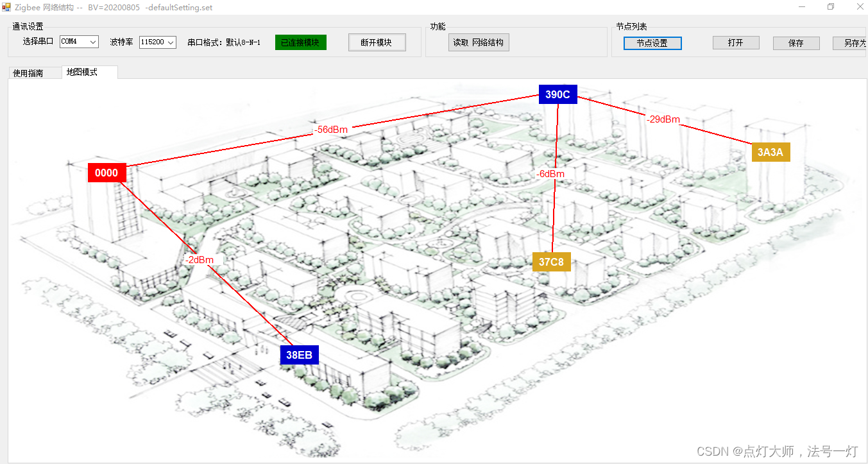Click the 选择串口 label
868x464 pixels.
click(38, 42)
